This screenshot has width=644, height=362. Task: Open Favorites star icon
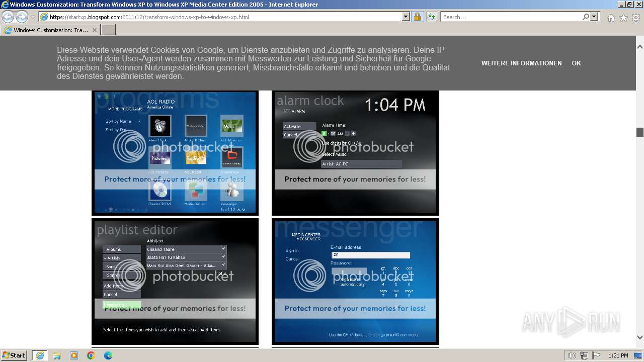pos(623,18)
